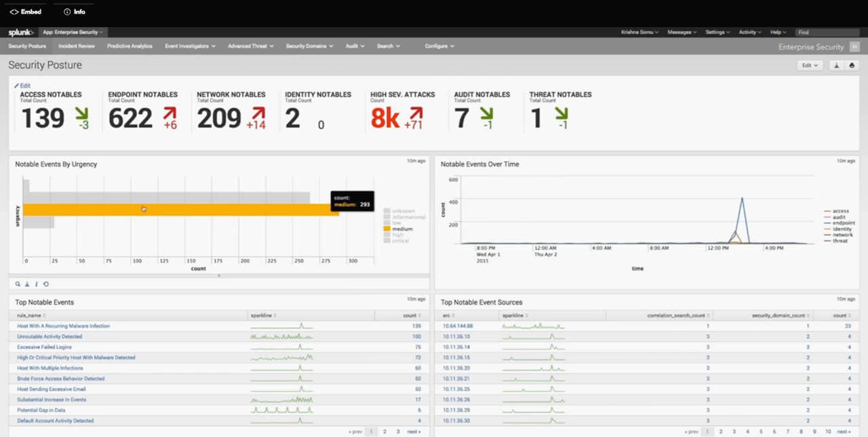
Task: Open the Security Domains menu
Action: click(310, 46)
